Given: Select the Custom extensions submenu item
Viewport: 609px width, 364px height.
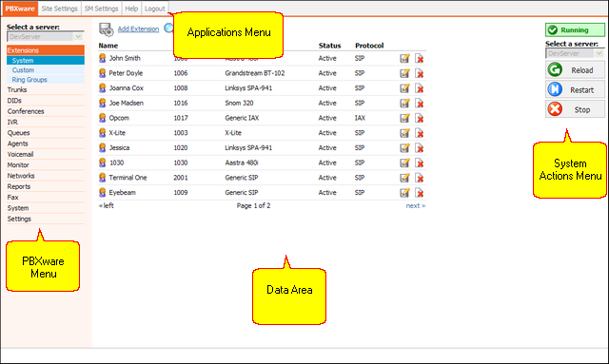Looking at the screenshot, I should tap(46, 70).
